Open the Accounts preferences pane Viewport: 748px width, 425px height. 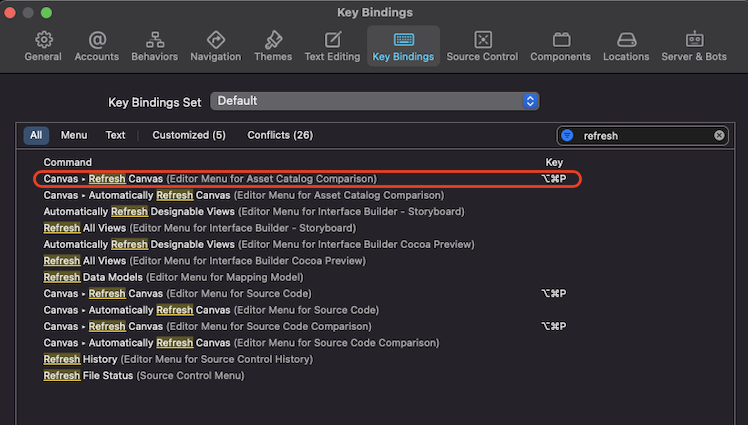96,46
